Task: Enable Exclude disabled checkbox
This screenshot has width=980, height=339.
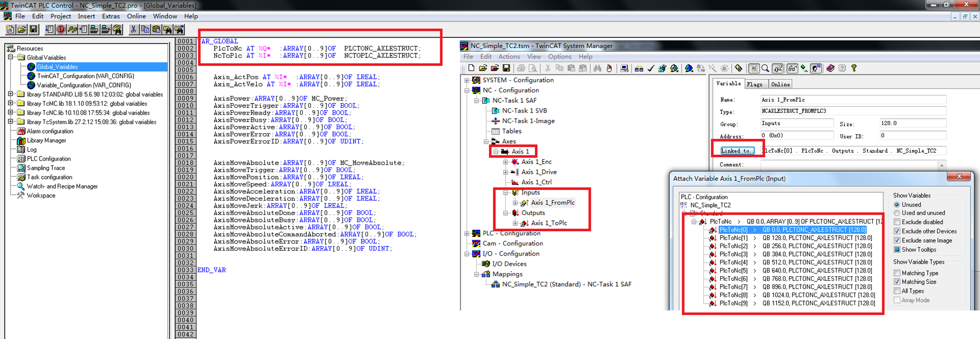Action: point(897,222)
